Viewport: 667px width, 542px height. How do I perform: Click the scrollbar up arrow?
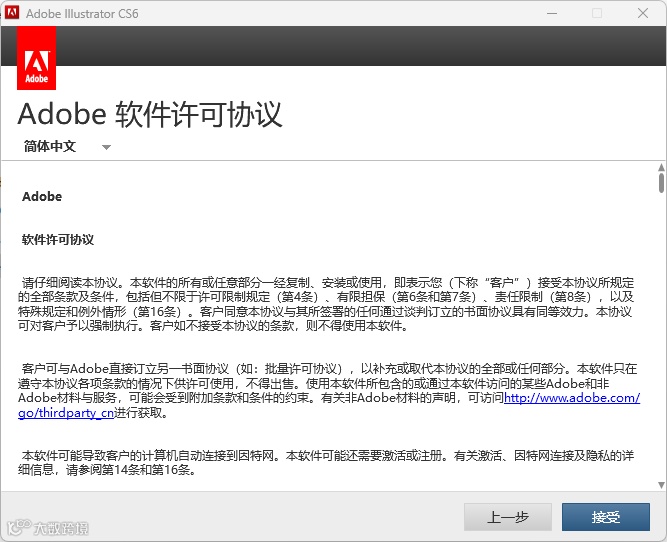point(661,167)
